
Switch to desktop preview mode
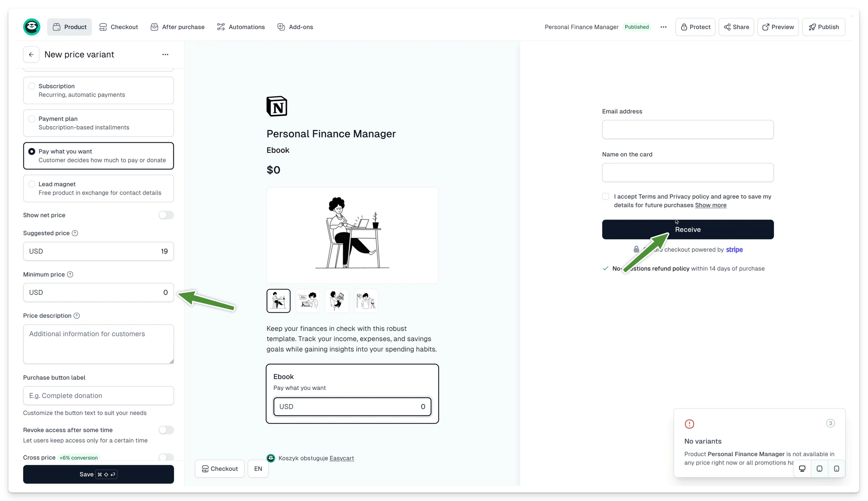(802, 469)
